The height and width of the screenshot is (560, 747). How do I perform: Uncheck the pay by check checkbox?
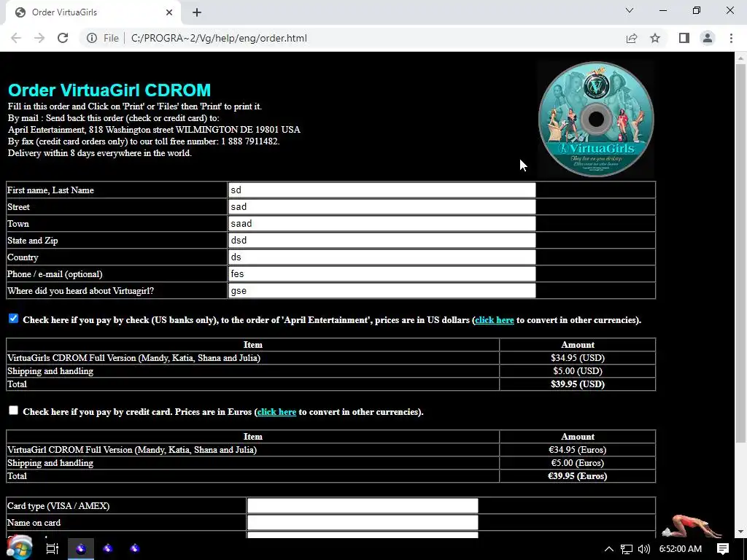[13, 319]
